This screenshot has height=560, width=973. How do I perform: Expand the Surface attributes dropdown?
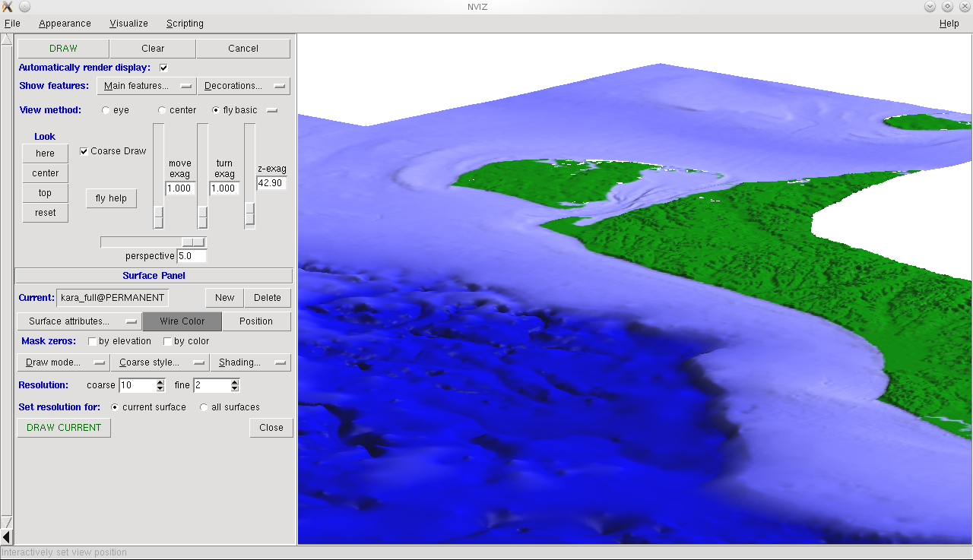pos(80,321)
